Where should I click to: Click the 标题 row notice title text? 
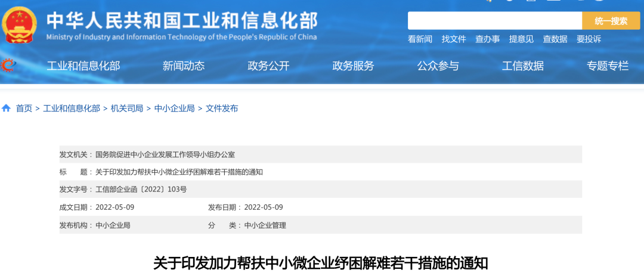coord(179,172)
